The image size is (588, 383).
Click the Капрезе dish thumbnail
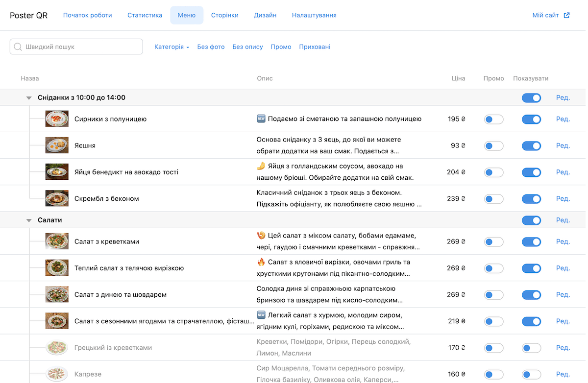coord(57,374)
